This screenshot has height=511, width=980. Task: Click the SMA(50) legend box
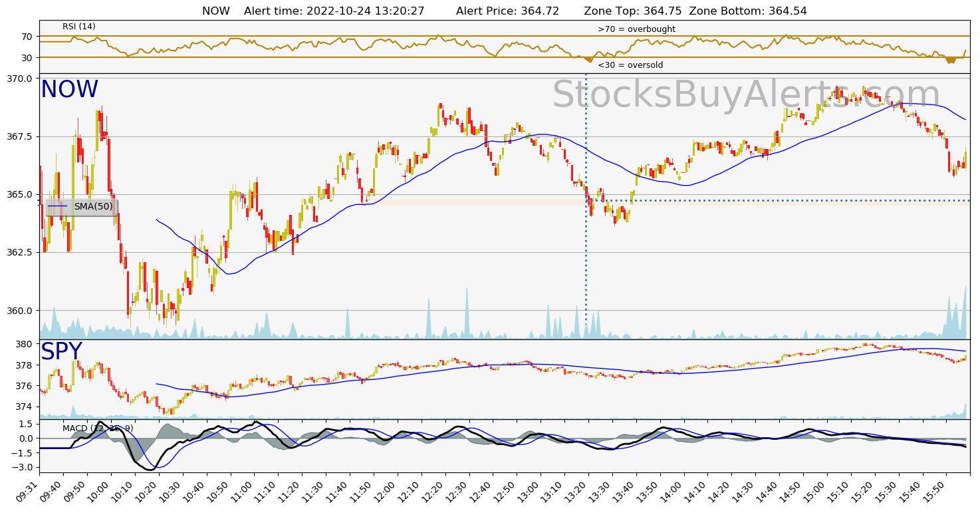pyautogui.click(x=82, y=207)
